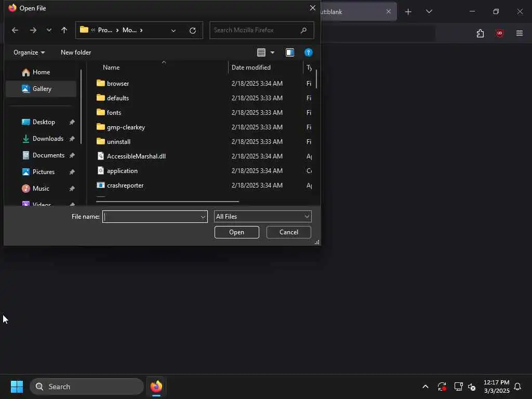Click the horizontal scrollbar of file list
Viewport: 532px width, 399px height.
pos(168,202)
